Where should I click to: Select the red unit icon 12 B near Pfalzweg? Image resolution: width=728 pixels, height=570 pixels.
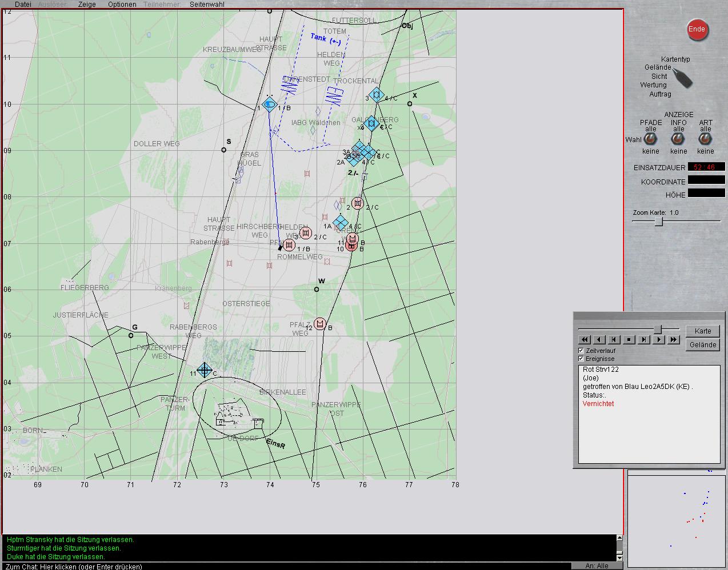320,324
